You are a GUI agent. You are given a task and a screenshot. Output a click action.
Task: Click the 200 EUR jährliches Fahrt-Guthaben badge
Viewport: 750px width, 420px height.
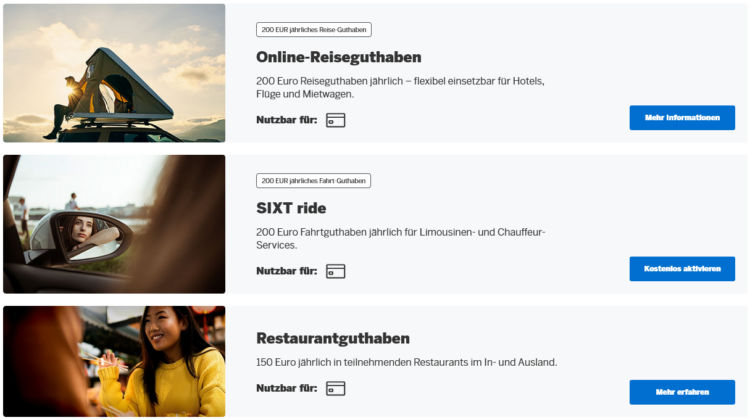313,181
